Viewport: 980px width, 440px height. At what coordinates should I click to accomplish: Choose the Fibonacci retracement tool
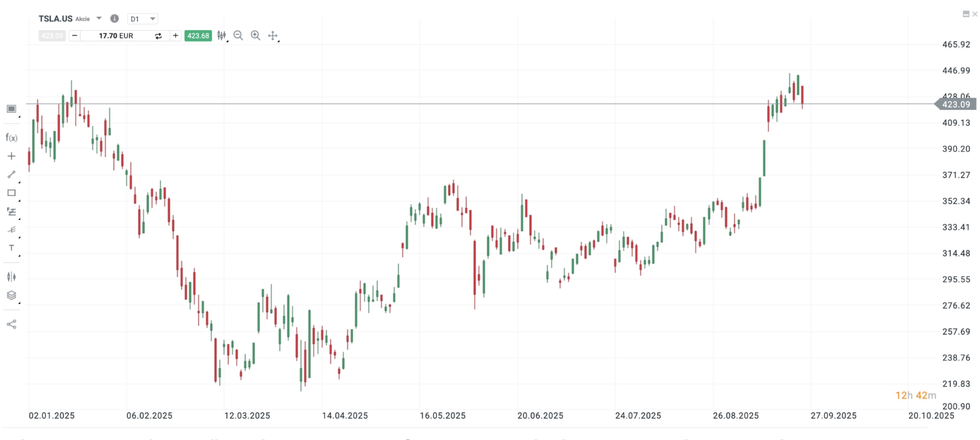(11, 212)
